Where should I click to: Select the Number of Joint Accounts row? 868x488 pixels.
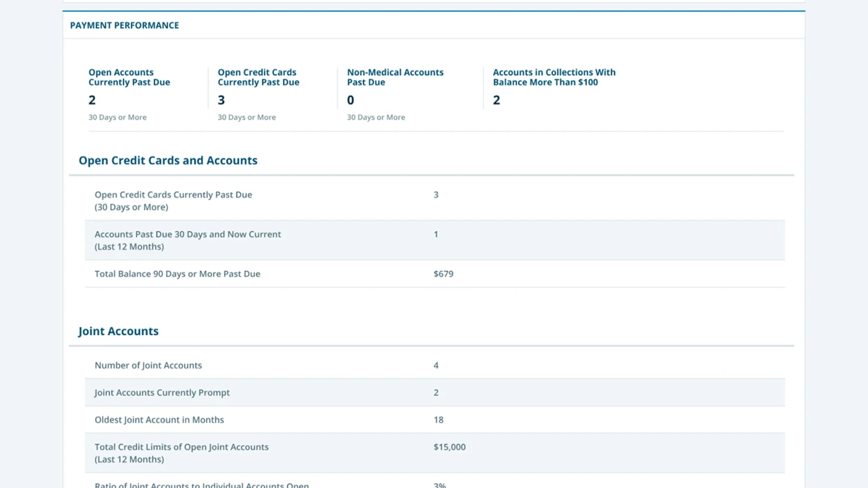[148, 365]
